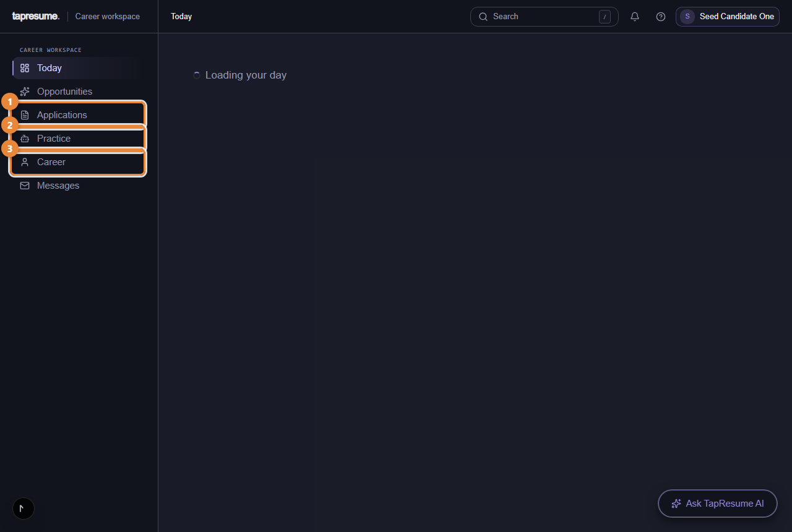Click the tapresume logo
Screen dimensions: 792x532
(36, 17)
